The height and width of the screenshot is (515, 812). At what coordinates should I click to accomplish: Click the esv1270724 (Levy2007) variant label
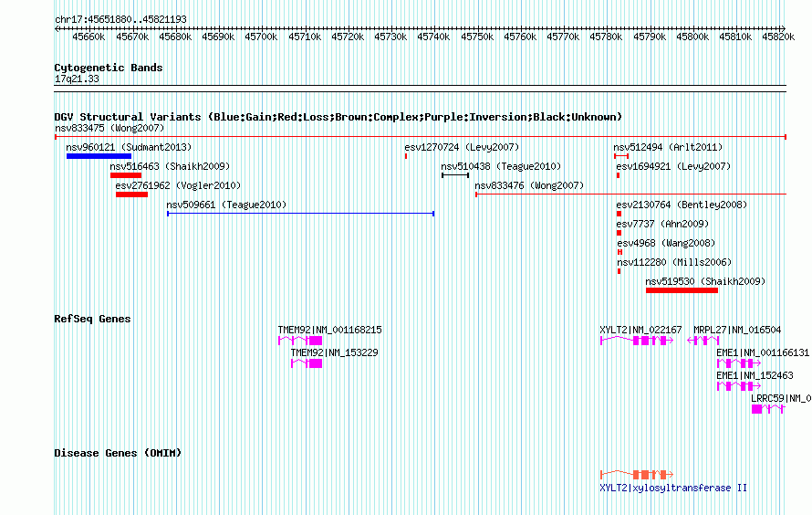point(462,147)
